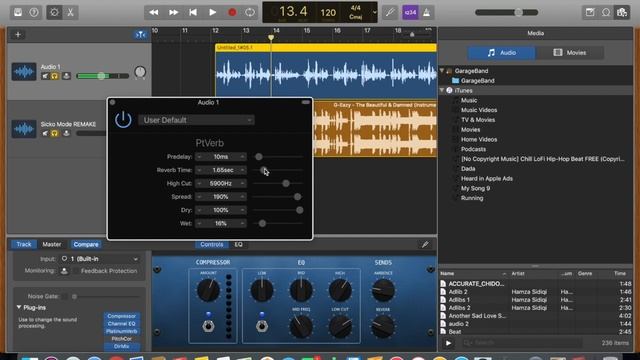The height and width of the screenshot is (360, 640).
Task: Switch to the Track tab
Action: [x=24, y=244]
